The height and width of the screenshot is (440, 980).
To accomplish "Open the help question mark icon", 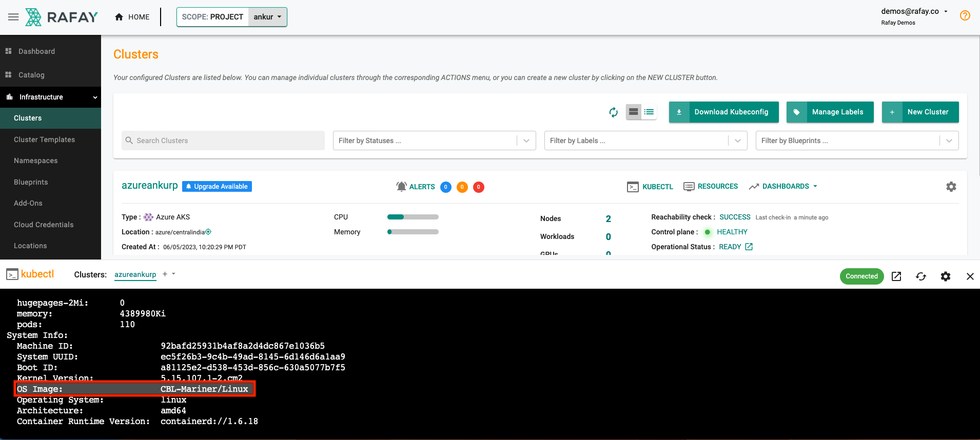I will click(x=965, y=15).
